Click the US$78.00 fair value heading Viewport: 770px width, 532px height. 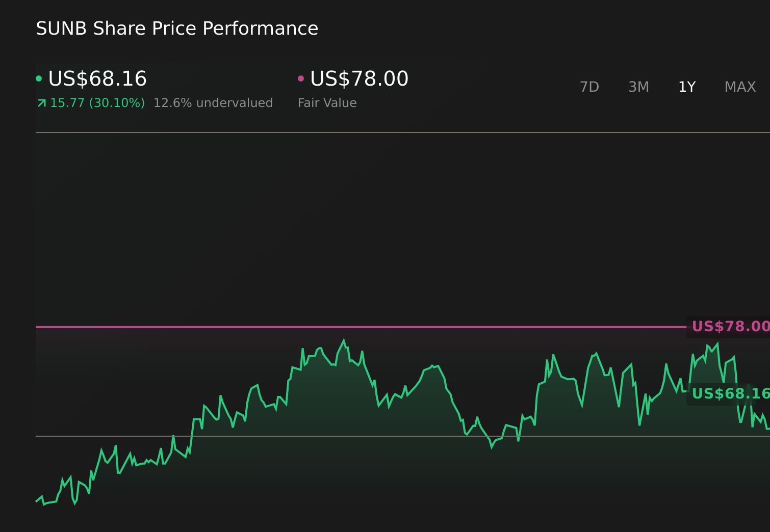[358, 78]
